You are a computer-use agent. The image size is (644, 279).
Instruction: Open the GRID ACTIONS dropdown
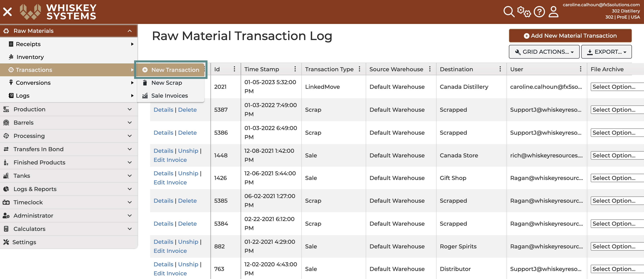544,52
